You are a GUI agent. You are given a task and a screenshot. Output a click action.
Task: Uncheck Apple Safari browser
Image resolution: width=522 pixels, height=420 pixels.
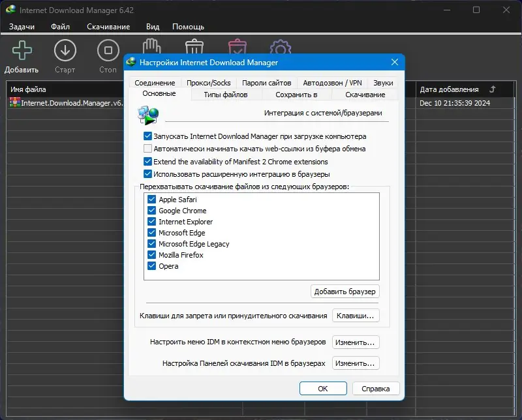click(151, 200)
